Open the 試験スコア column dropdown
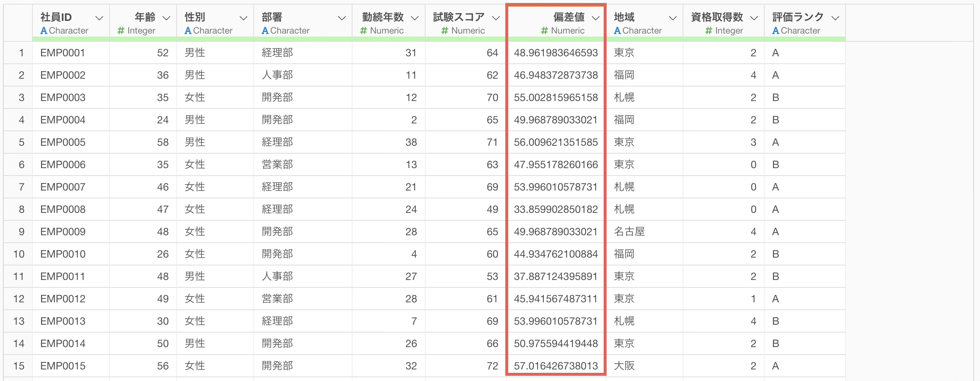 (496, 18)
